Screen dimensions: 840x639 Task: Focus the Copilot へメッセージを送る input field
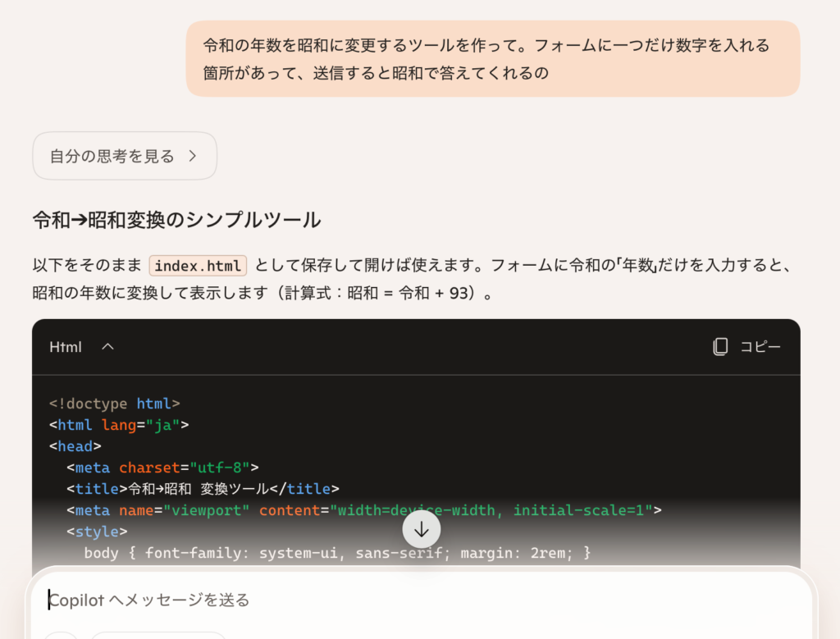coord(410,600)
